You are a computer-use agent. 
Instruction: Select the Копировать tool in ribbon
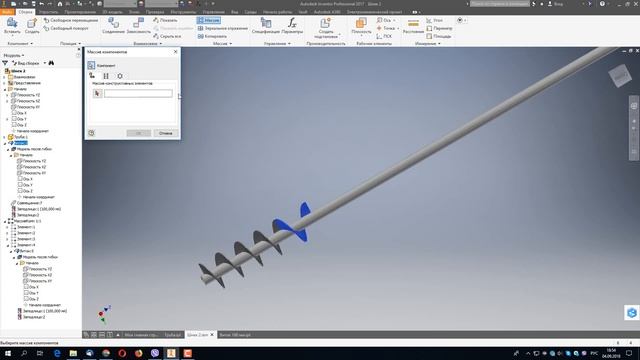pyautogui.click(x=212, y=36)
